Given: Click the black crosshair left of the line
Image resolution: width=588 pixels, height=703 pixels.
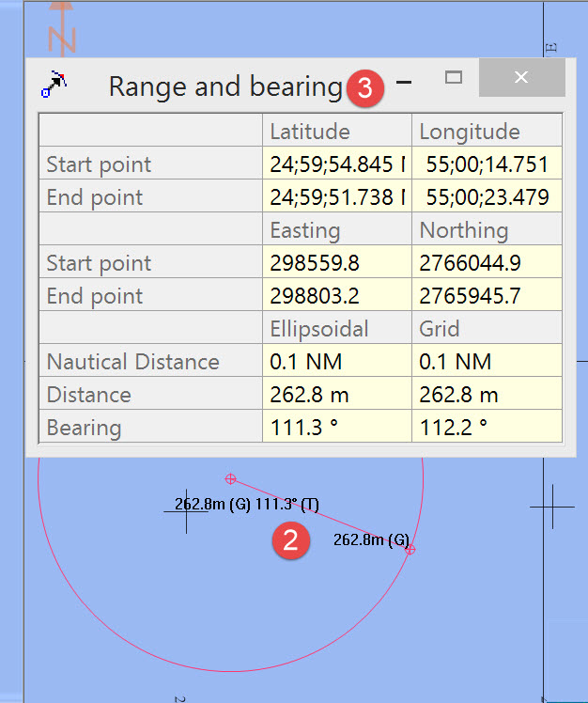Looking at the screenshot, I should (x=186, y=511).
